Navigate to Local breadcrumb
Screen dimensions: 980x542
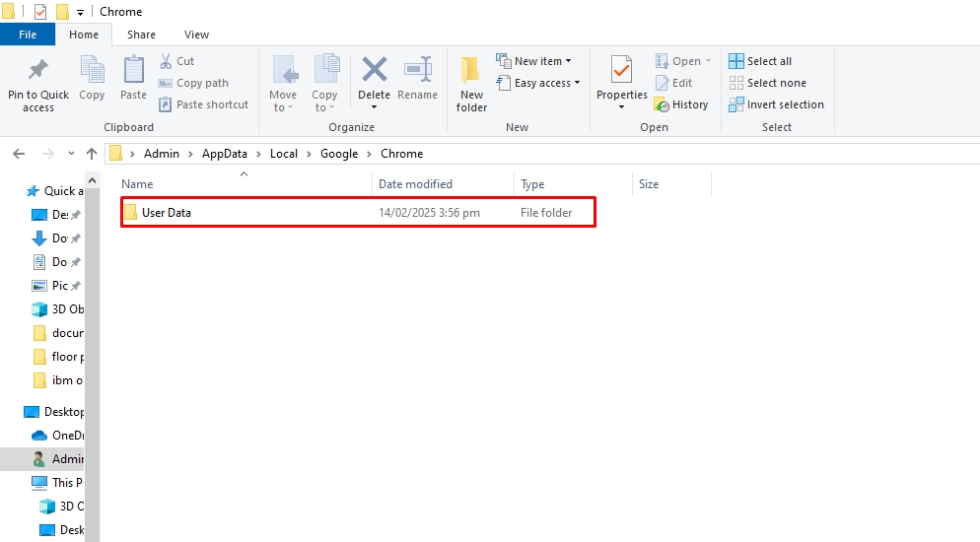284,154
